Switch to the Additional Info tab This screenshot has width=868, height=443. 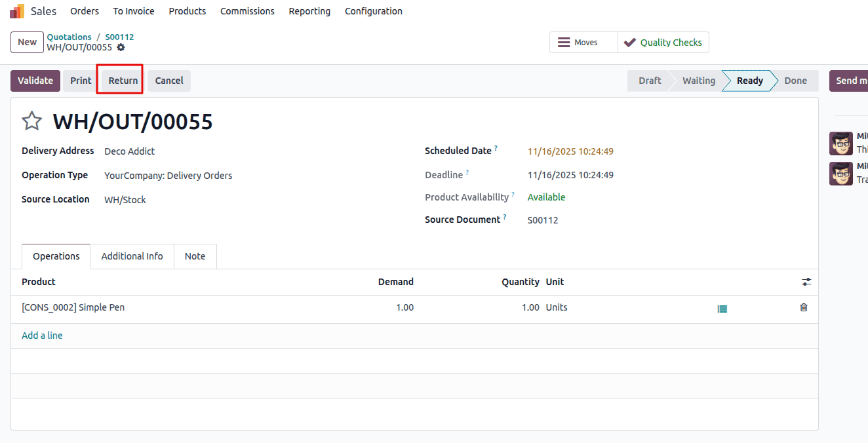(132, 256)
